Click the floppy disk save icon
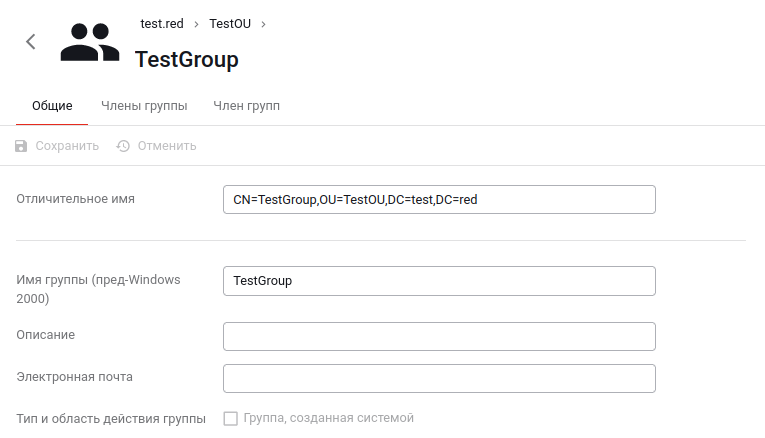The image size is (765, 438). [x=22, y=146]
